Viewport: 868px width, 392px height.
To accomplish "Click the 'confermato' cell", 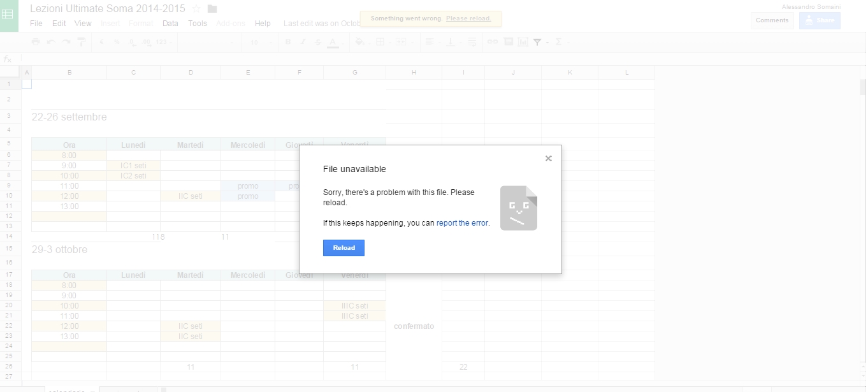I will coord(414,326).
